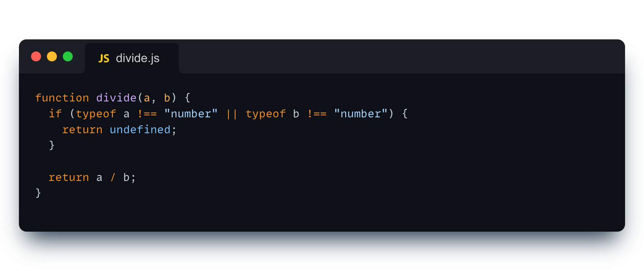
Task: Click the 'if' keyword
Action: pos(55,114)
